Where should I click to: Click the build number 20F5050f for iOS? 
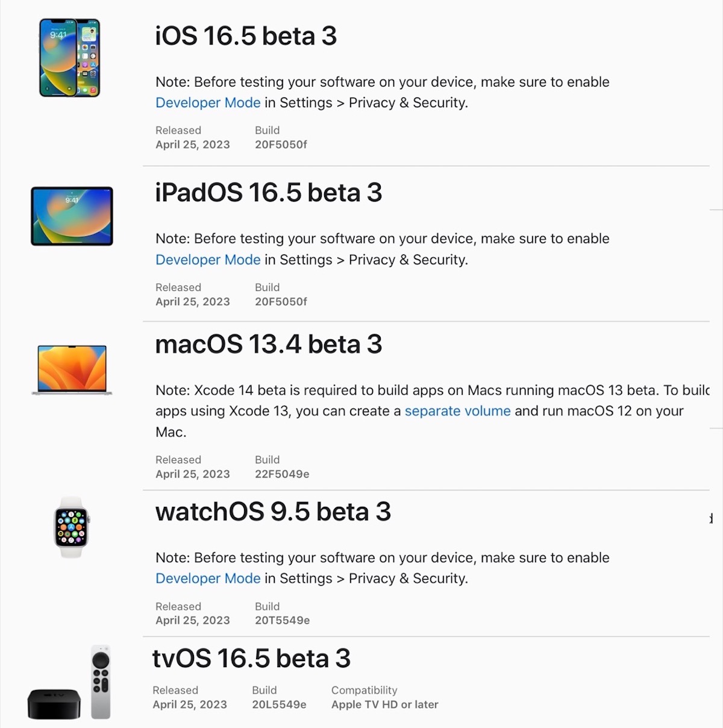pyautogui.click(x=280, y=145)
